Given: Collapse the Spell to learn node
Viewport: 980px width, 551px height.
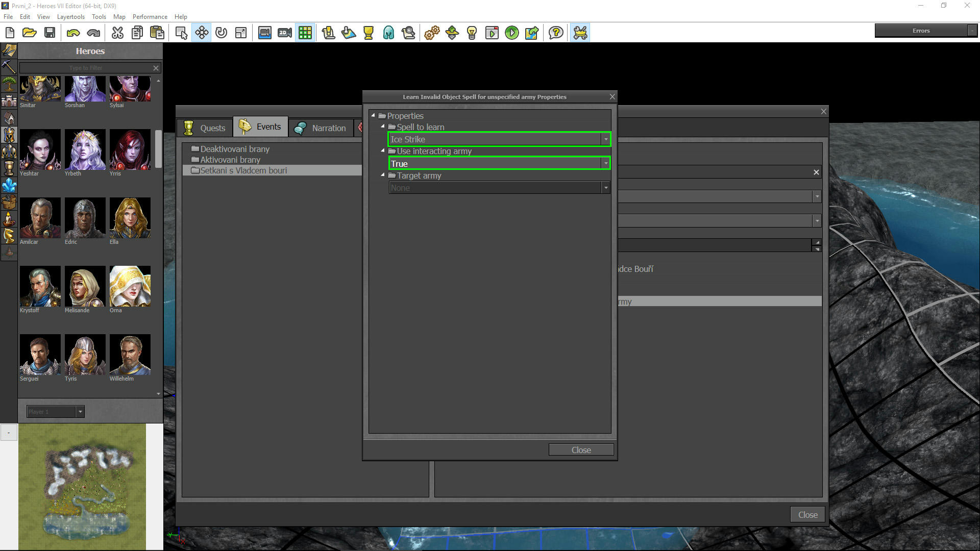Looking at the screenshot, I should tap(383, 126).
